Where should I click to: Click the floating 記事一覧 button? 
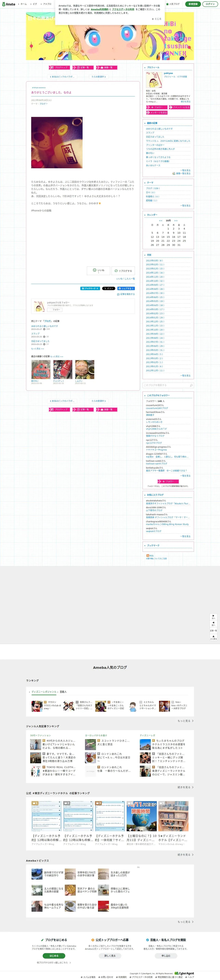[213, 630]
